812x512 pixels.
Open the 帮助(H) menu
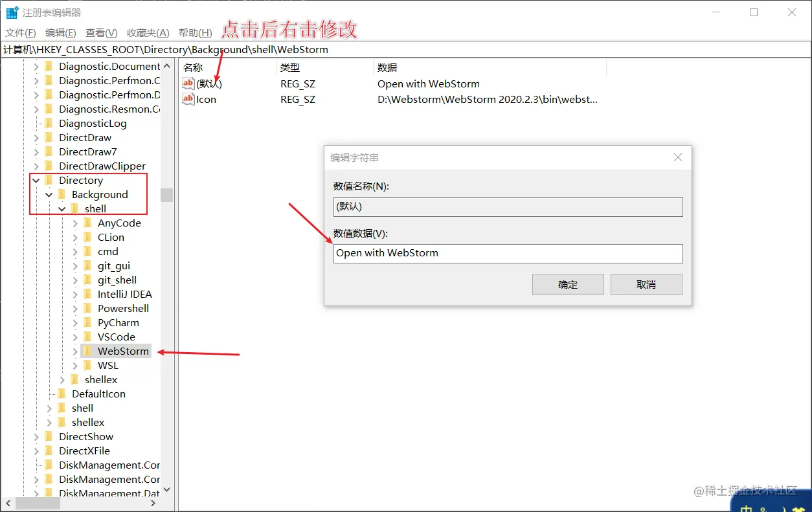point(196,33)
